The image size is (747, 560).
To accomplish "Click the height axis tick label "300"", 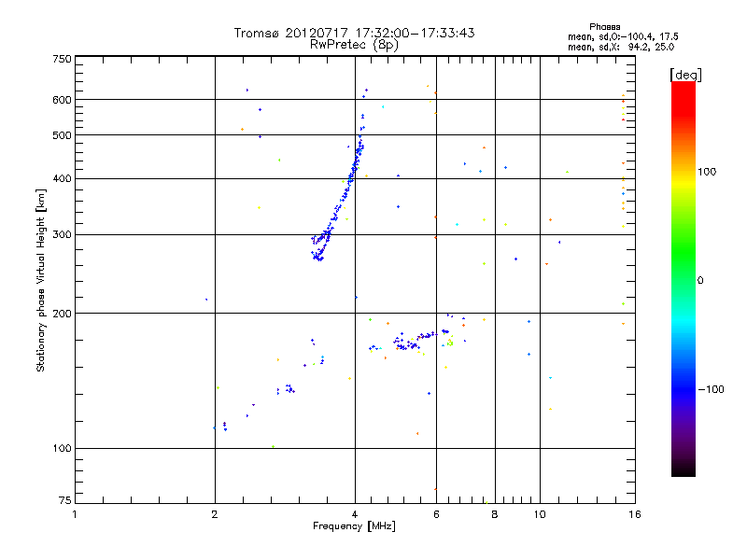I will pos(63,235).
